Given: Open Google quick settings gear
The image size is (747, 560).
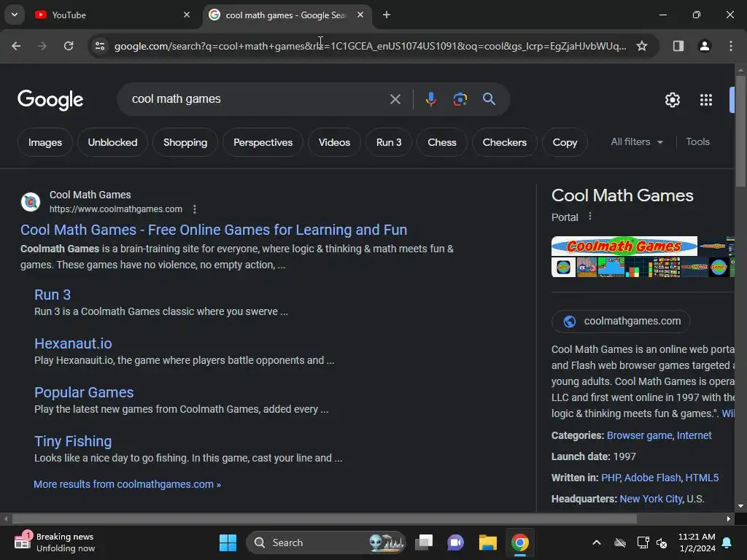Looking at the screenshot, I should coord(672,100).
